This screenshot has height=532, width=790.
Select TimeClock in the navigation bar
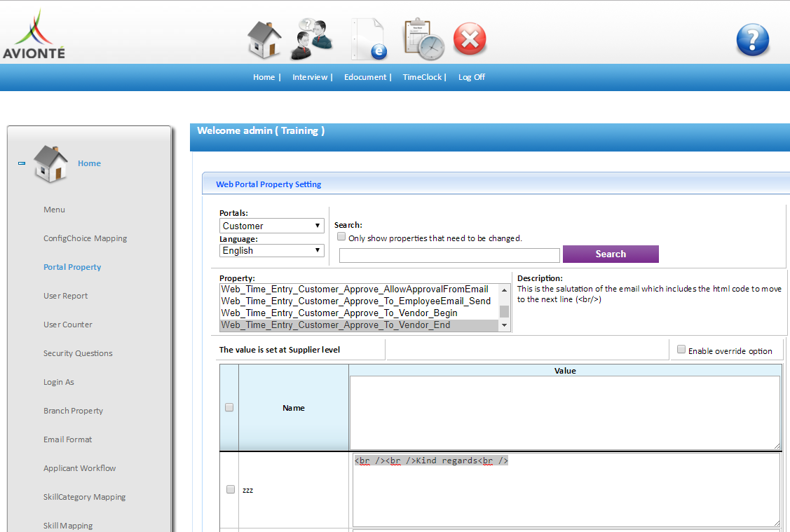pos(422,77)
